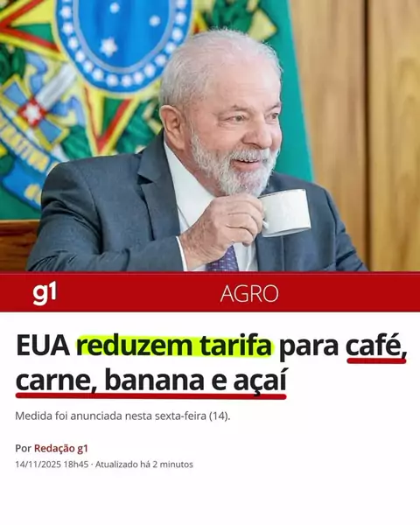This screenshot has width=420, height=525.
Task: Click the green highlighted 'reduzem tarifa' text
Action: tap(174, 346)
